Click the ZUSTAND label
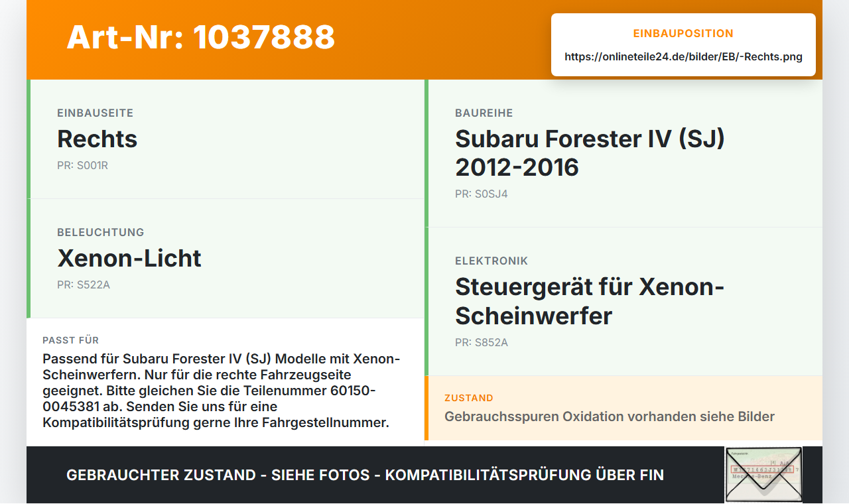The width and height of the screenshot is (849, 504). click(469, 398)
